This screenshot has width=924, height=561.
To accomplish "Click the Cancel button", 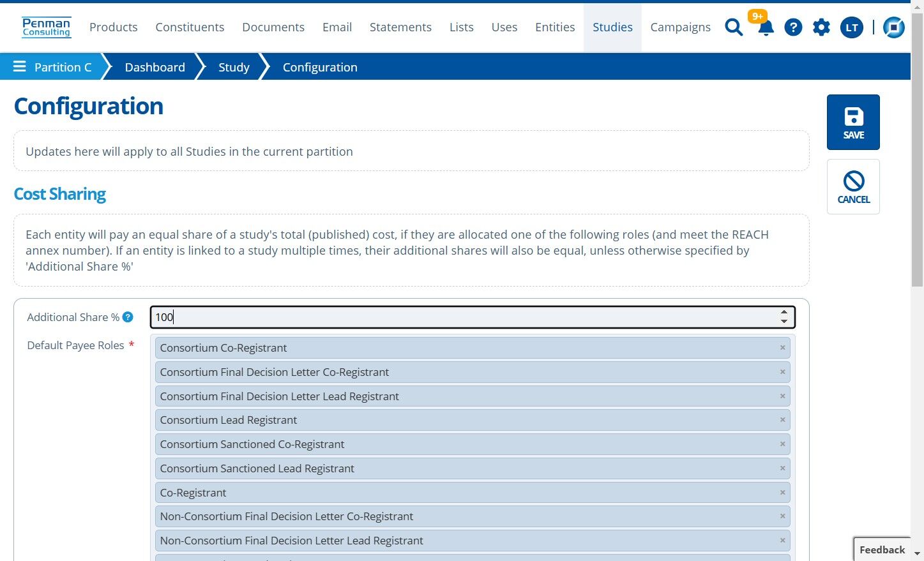I will [853, 186].
